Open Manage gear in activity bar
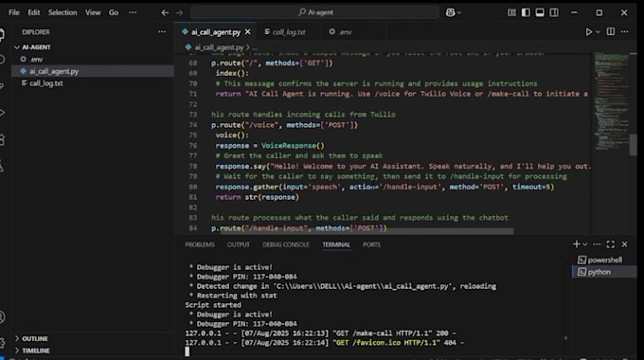 pos(2,342)
